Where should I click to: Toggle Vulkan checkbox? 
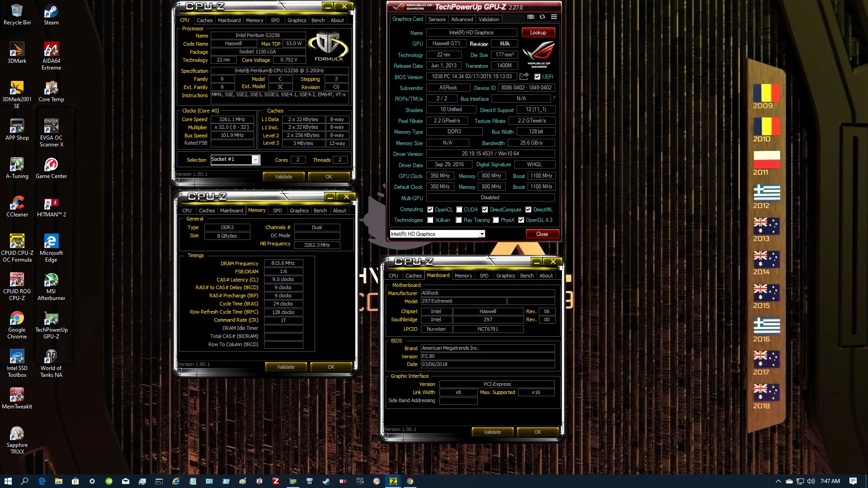[x=430, y=220]
